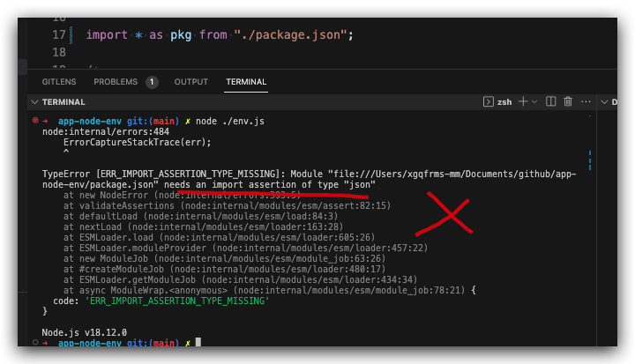Click the blue terminal scrollbar marker

click(590, 160)
